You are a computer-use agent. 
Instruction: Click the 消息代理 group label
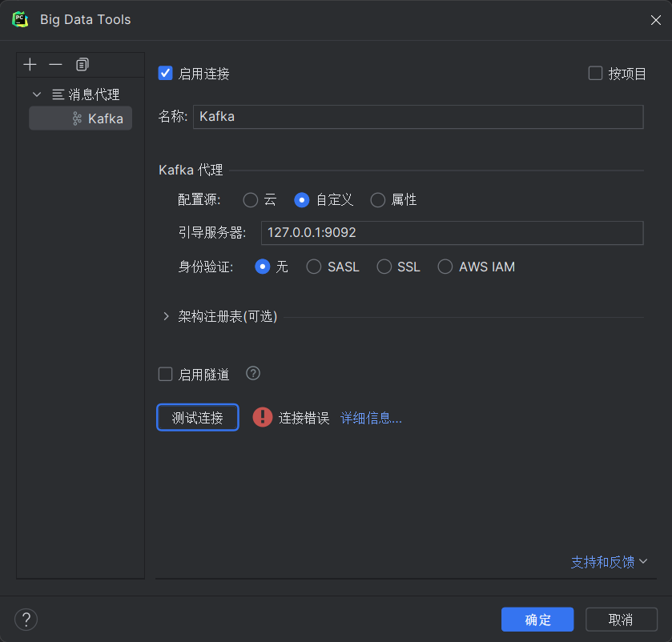94,94
